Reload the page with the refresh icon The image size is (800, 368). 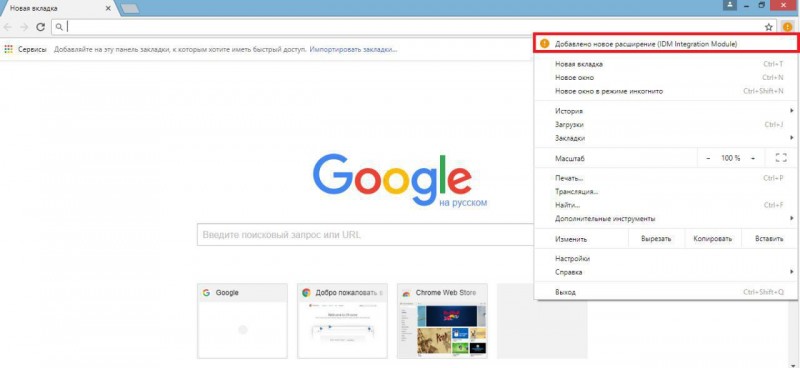click(x=40, y=27)
